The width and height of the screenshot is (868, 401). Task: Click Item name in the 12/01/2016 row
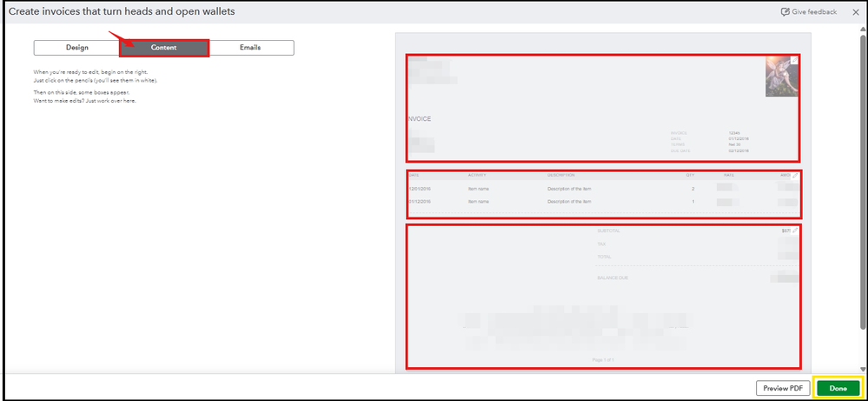(x=478, y=189)
